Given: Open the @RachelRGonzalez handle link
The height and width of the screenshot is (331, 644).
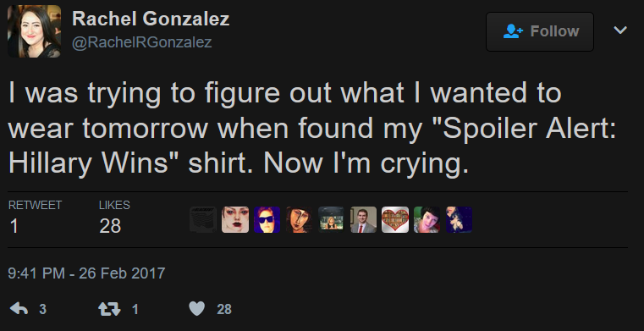Looking at the screenshot, I should pos(141,42).
